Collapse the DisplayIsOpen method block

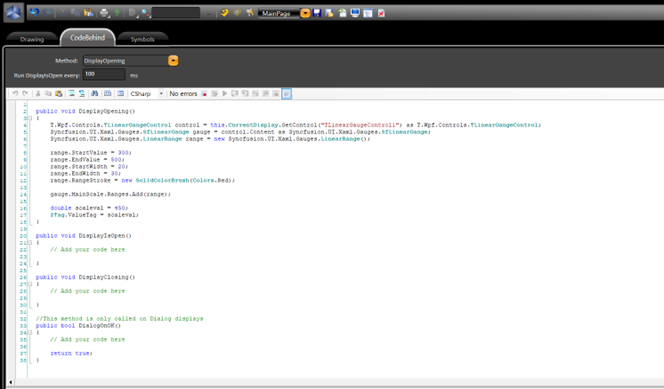point(30,243)
